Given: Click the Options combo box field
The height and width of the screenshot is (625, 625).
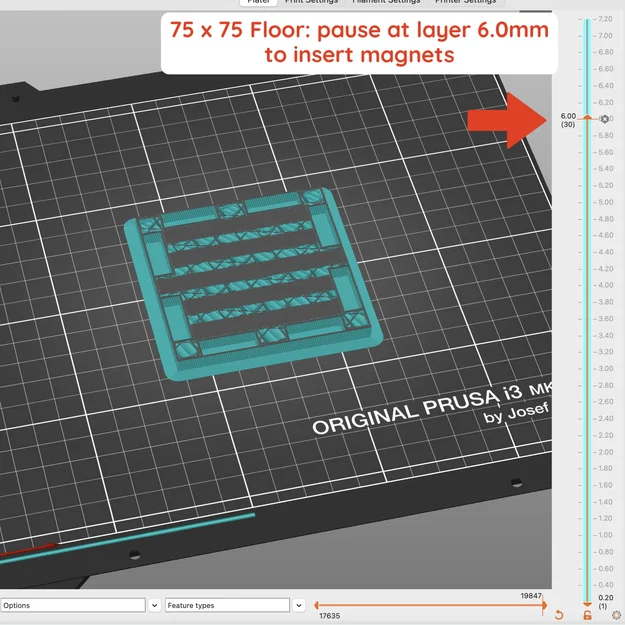Looking at the screenshot, I should [x=73, y=605].
